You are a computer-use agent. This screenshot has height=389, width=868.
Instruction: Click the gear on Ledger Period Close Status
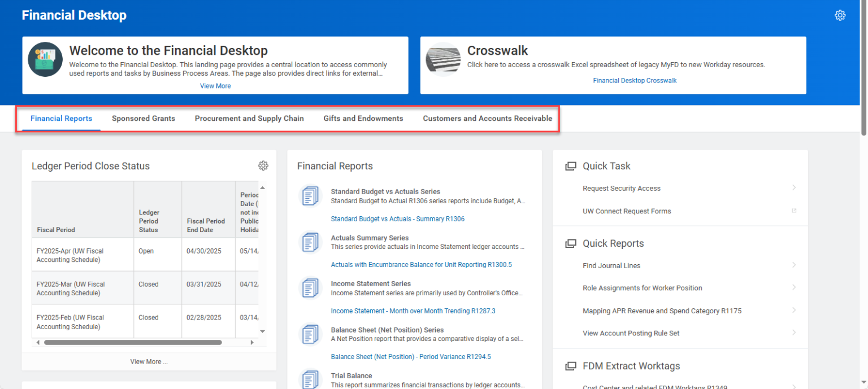pyautogui.click(x=263, y=165)
